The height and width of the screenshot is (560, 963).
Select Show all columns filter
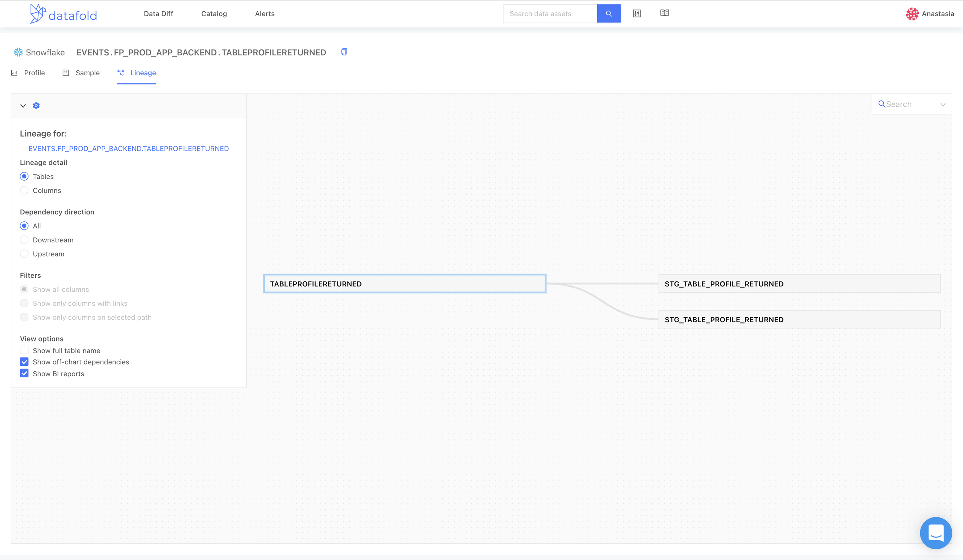click(24, 289)
